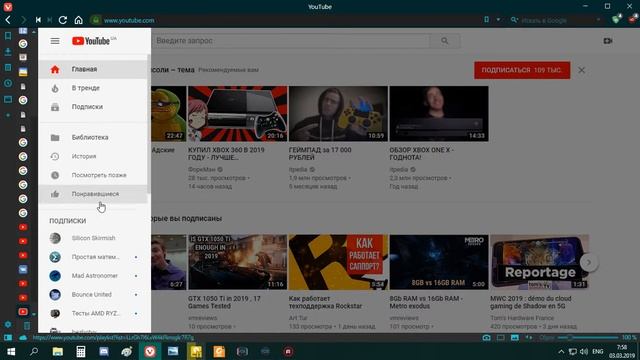Click bookmark page icon in address bar
The width and height of the screenshot is (640, 360).
pyautogui.click(x=487, y=20)
